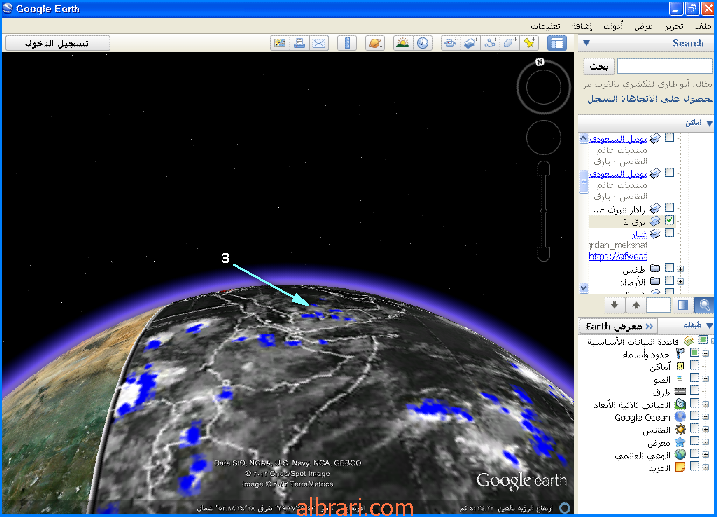Image resolution: width=717 pixels, height=517 pixels.
Task: Click the zoom slider track on the map
Action: click(543, 211)
